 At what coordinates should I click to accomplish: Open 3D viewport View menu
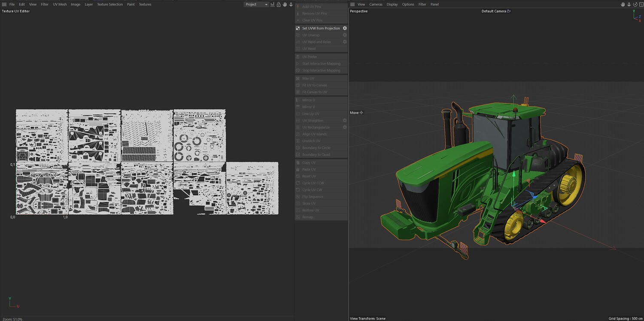[x=361, y=4]
